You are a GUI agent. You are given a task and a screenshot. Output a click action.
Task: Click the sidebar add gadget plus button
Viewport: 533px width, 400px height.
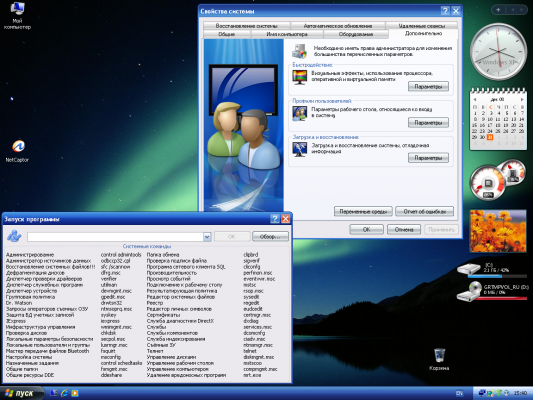(x=498, y=10)
